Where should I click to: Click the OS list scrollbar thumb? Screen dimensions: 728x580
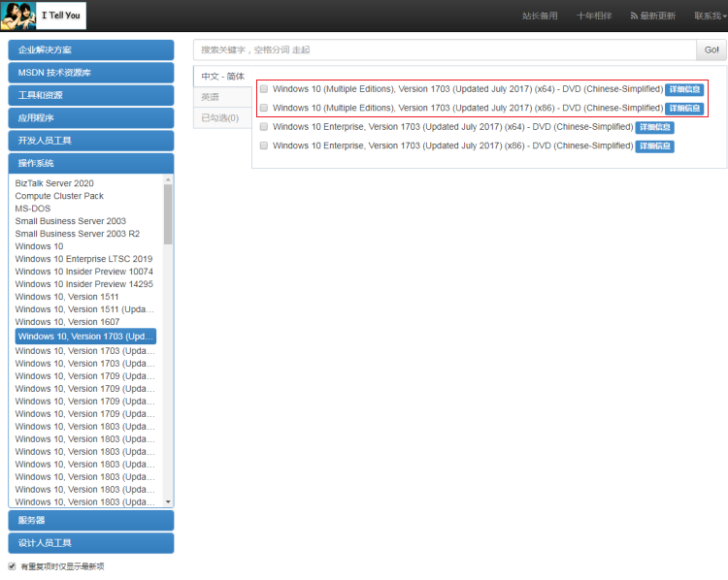click(168, 214)
